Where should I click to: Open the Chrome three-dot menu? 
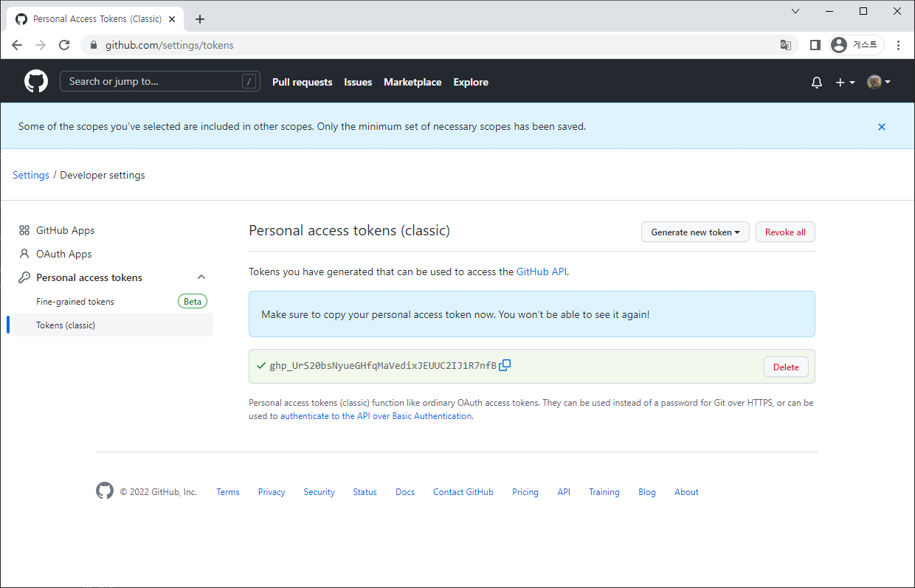pyautogui.click(x=898, y=45)
